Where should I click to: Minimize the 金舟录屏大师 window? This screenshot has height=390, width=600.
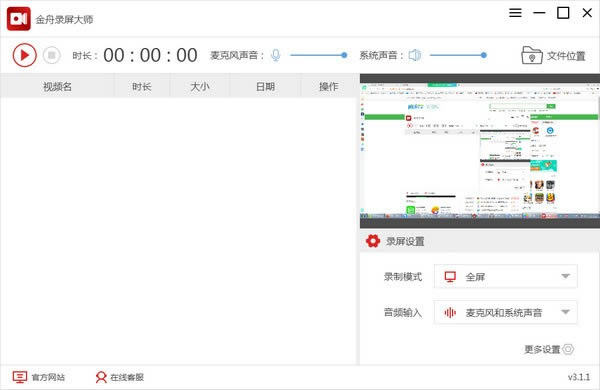pos(539,13)
